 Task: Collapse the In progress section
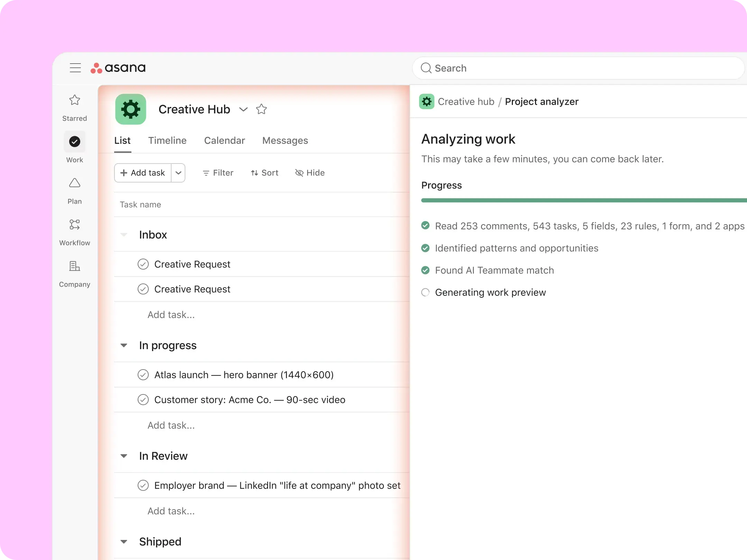click(124, 345)
